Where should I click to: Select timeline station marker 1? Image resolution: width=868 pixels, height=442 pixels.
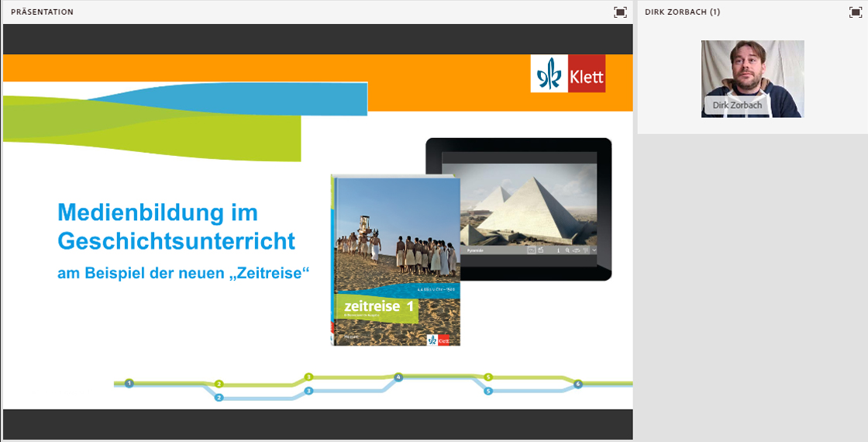click(x=129, y=383)
